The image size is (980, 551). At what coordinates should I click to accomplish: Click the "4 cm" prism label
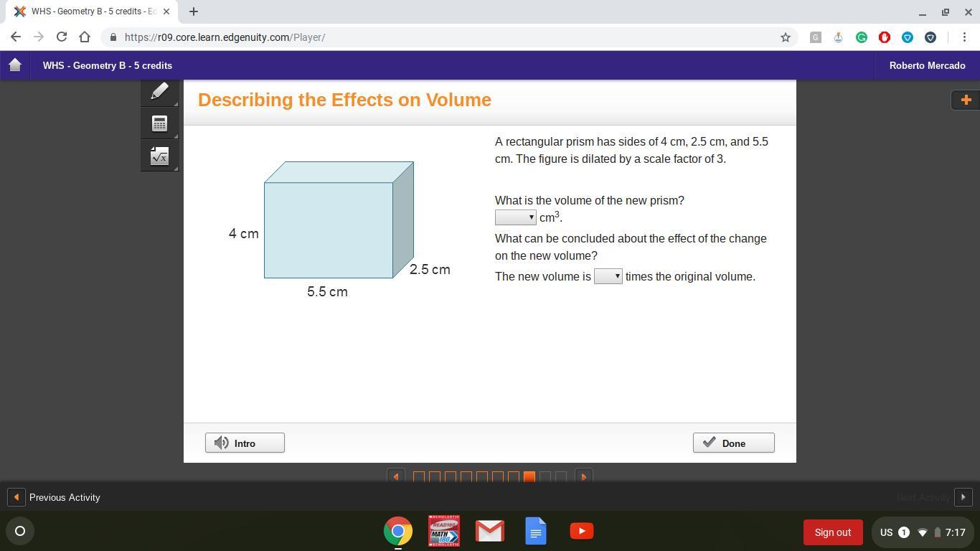[x=244, y=234]
